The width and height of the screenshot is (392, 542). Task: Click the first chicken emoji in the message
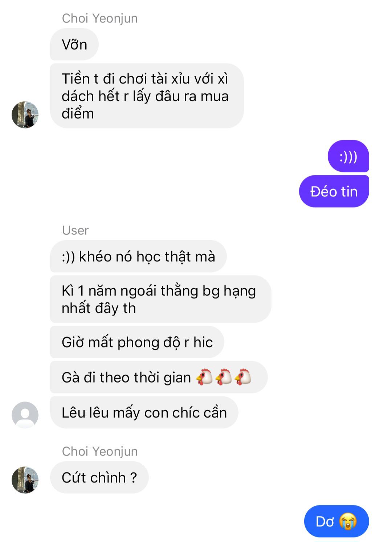(x=205, y=377)
